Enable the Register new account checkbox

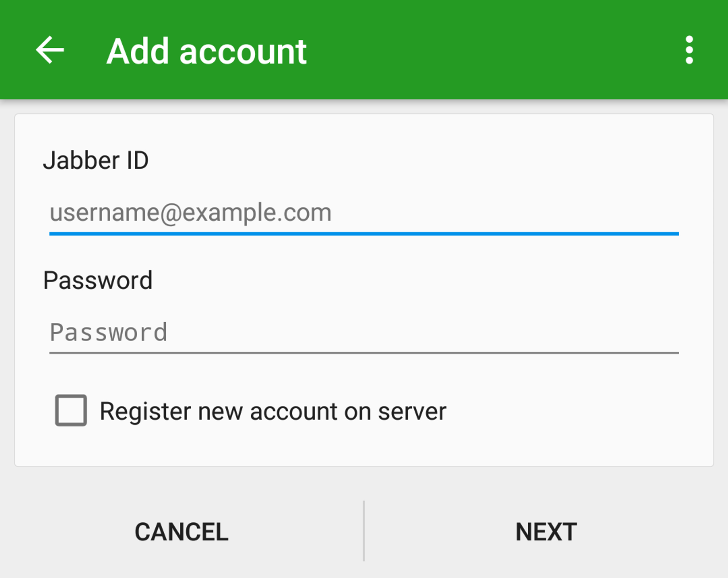click(x=71, y=410)
